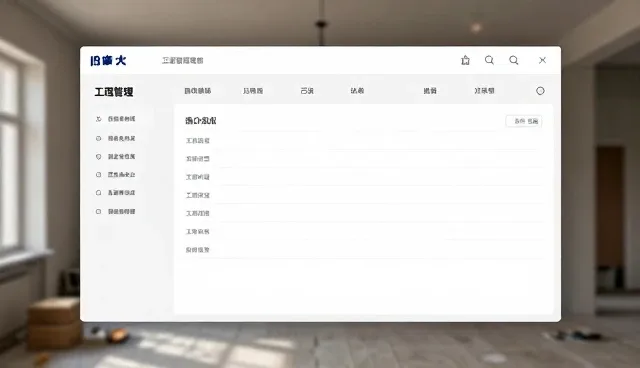Click the shield-shaped icon in the sidebar list

pyautogui.click(x=98, y=157)
